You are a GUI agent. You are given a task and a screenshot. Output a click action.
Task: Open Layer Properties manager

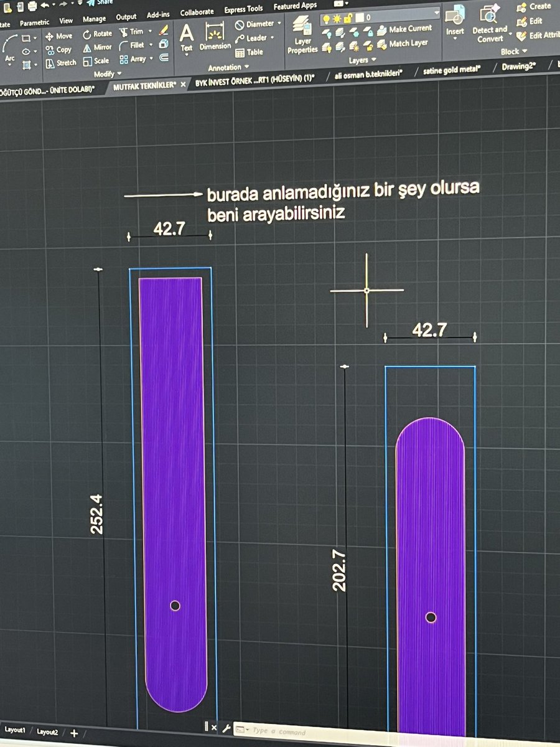click(303, 35)
